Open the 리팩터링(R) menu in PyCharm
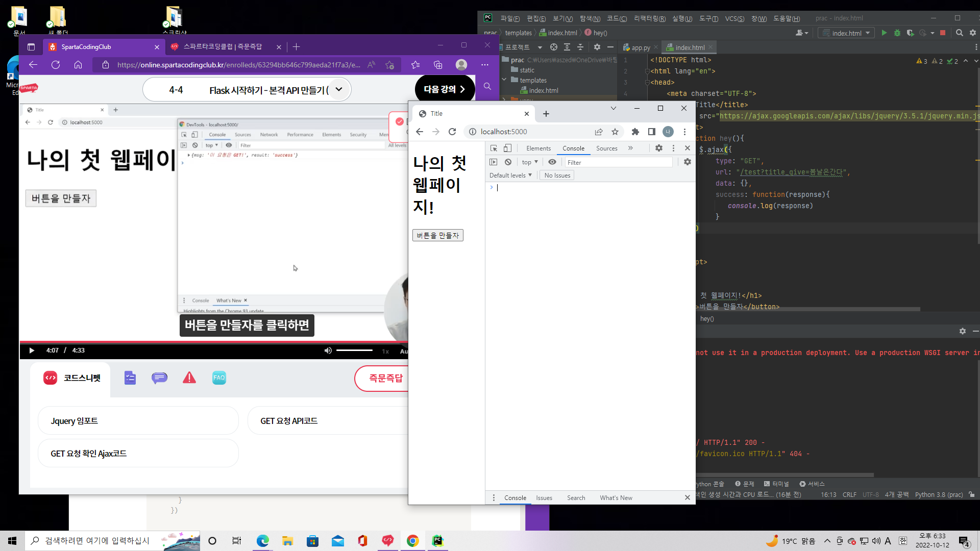This screenshot has height=551, width=980. (x=649, y=18)
